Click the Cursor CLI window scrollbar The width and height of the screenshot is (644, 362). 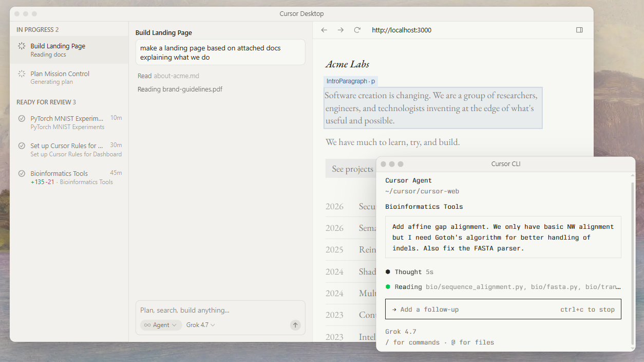pos(632,262)
